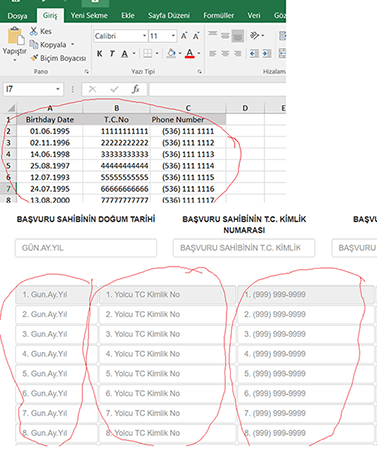
Task: Center cell text horizontally
Action: click(x=225, y=54)
